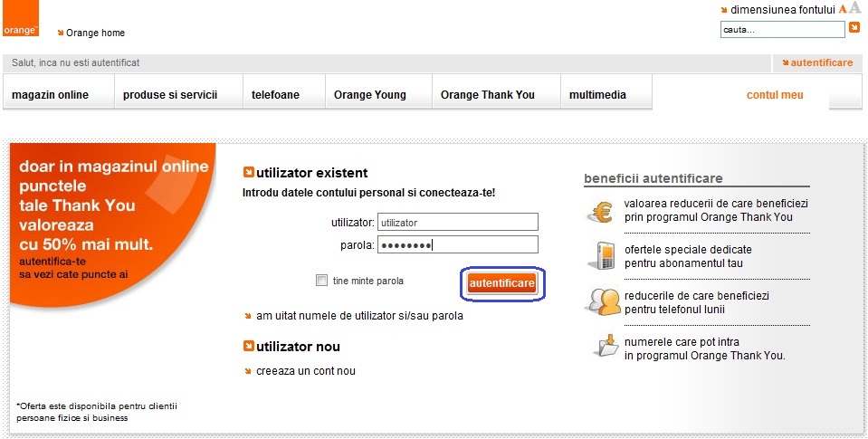Focus the parola password field
This screenshot has height=439, width=868.
pos(457,244)
